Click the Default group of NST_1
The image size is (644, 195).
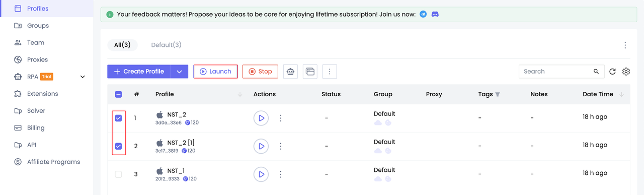point(384,170)
